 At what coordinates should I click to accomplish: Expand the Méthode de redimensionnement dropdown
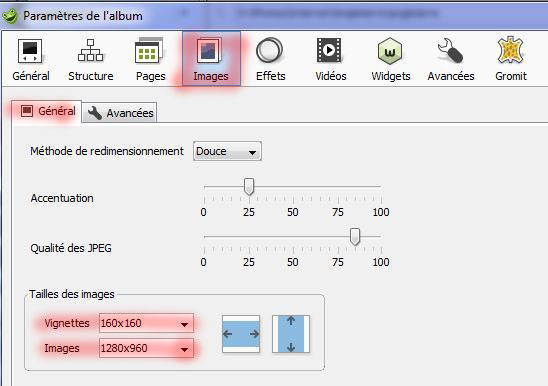tap(227, 151)
